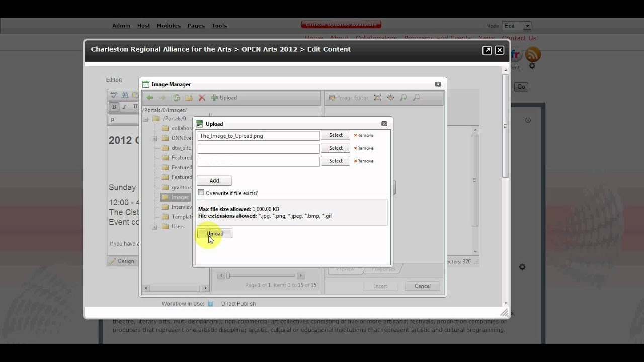Screen dimensions: 644x362
Task: Click the green Back arrow in Image Manager
Action: (x=149, y=98)
